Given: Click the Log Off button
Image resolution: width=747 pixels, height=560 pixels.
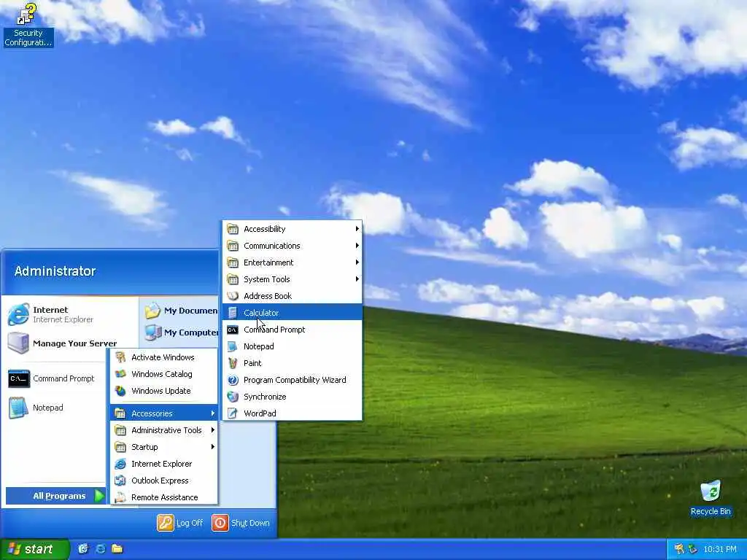Looking at the screenshot, I should [x=180, y=523].
